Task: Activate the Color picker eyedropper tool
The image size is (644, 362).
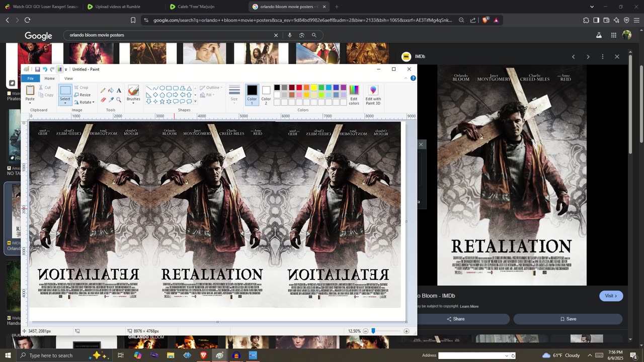Action: click(111, 100)
